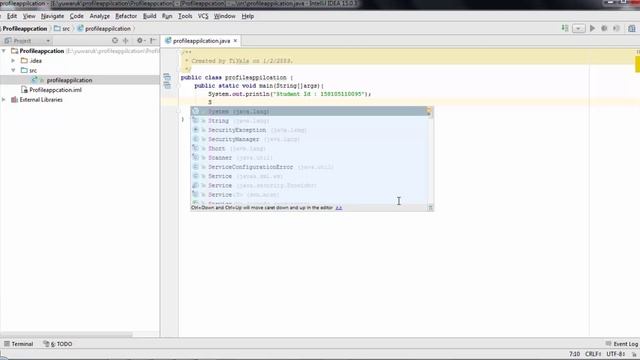Open the TODO tool window
The height and width of the screenshot is (360, 640).
click(58, 344)
